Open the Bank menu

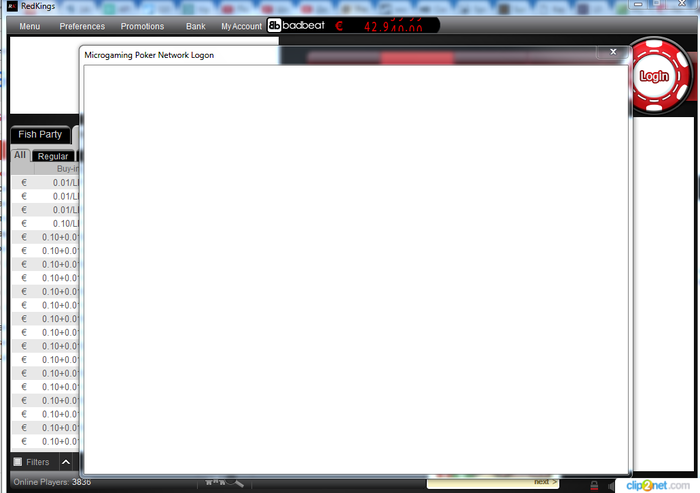click(196, 26)
